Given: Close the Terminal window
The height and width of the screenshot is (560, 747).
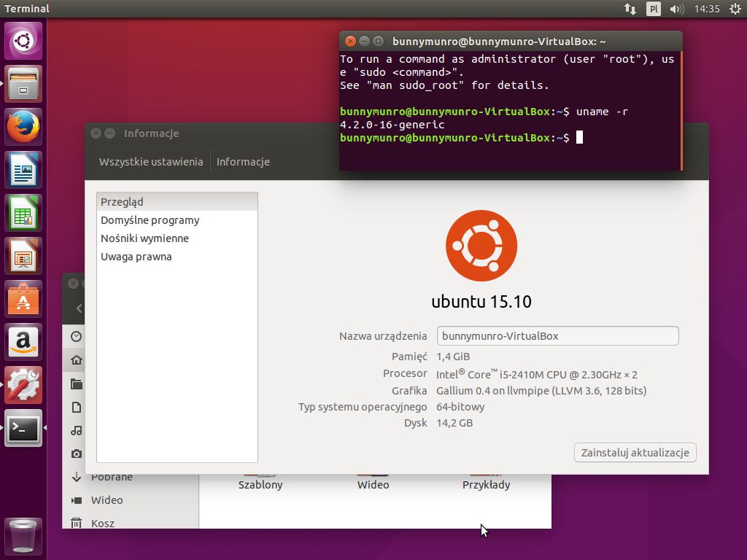Looking at the screenshot, I should 350,42.
